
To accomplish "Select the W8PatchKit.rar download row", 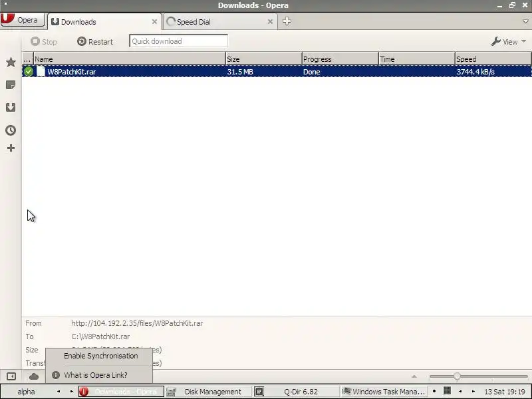I will coord(277,72).
